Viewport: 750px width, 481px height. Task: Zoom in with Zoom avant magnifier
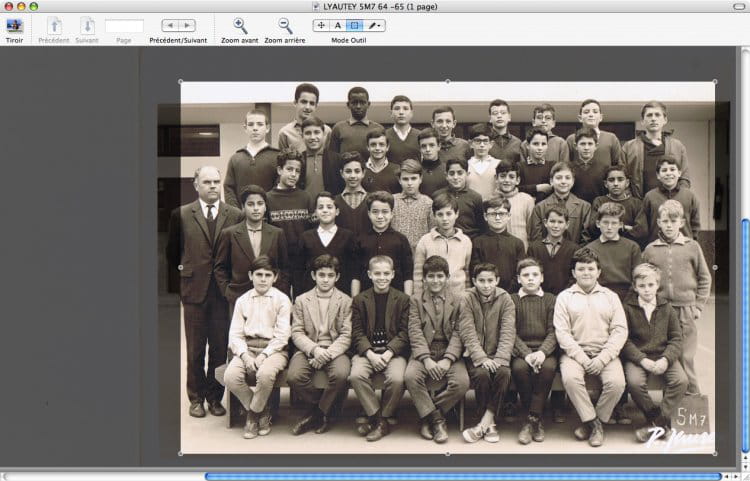240,25
